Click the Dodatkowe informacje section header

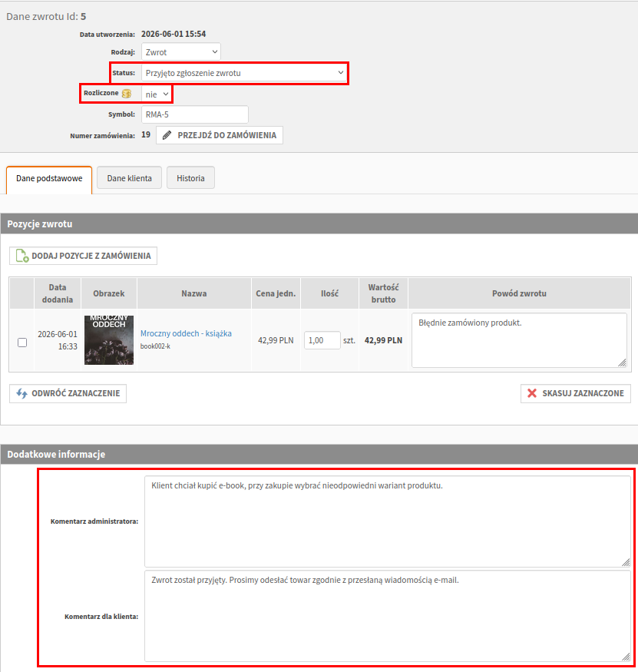319,455
